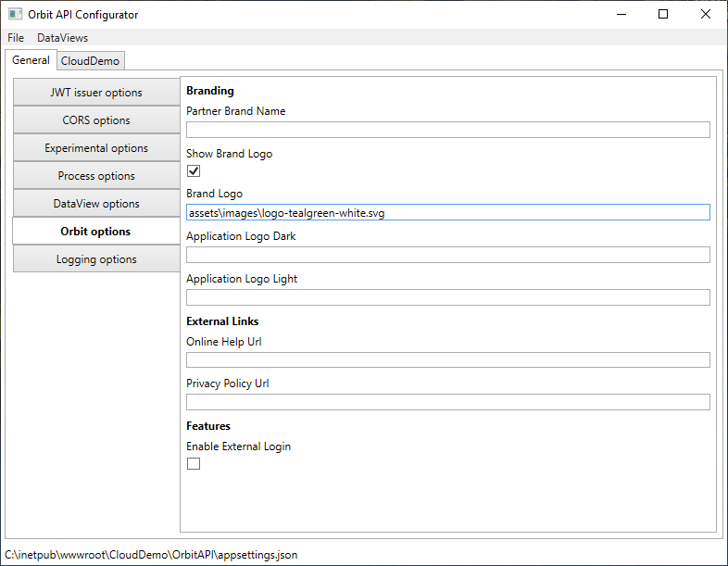Switch to the CloudDemo tab
The image size is (728, 566).
tap(90, 61)
